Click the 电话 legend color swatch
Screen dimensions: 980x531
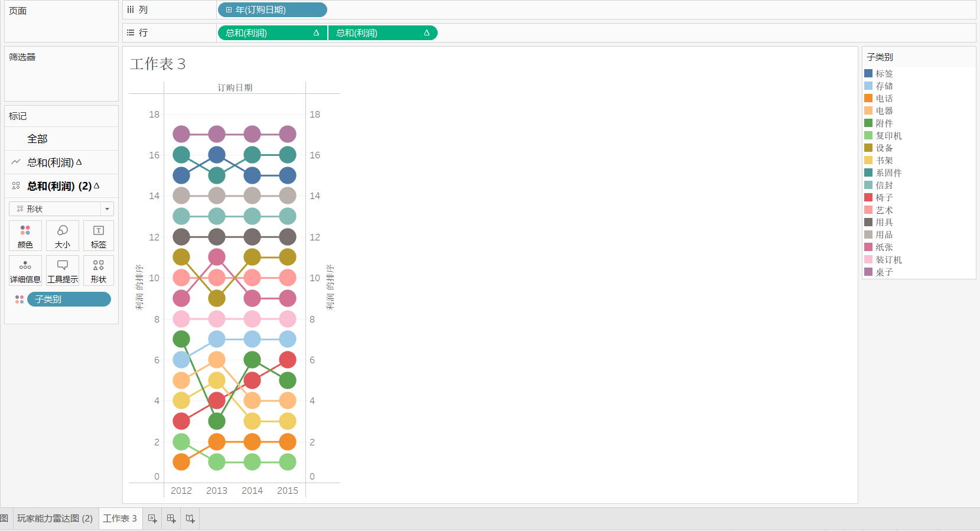point(868,98)
